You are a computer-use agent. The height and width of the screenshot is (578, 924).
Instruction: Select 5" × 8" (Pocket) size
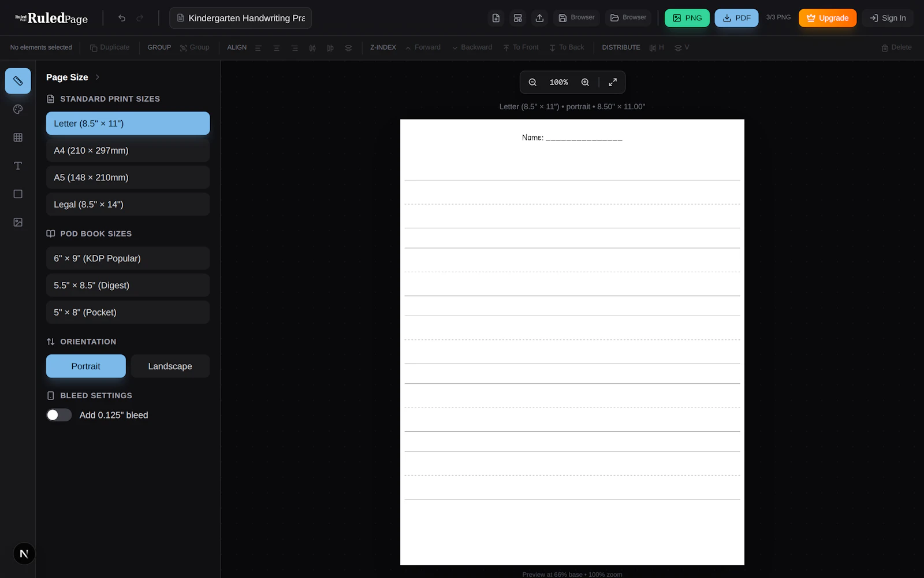click(x=128, y=312)
